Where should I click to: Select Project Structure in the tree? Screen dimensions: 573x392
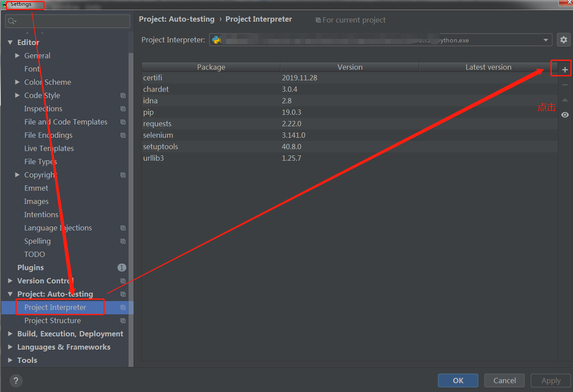(x=53, y=320)
